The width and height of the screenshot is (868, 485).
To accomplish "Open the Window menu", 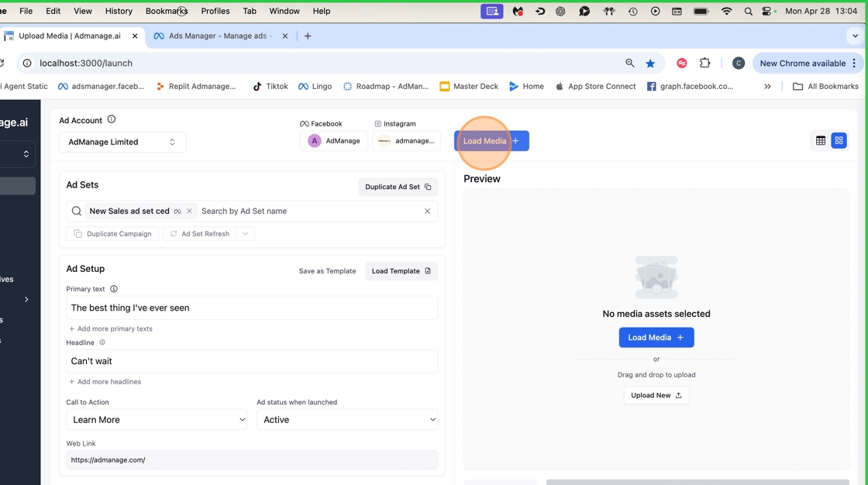I will point(284,11).
